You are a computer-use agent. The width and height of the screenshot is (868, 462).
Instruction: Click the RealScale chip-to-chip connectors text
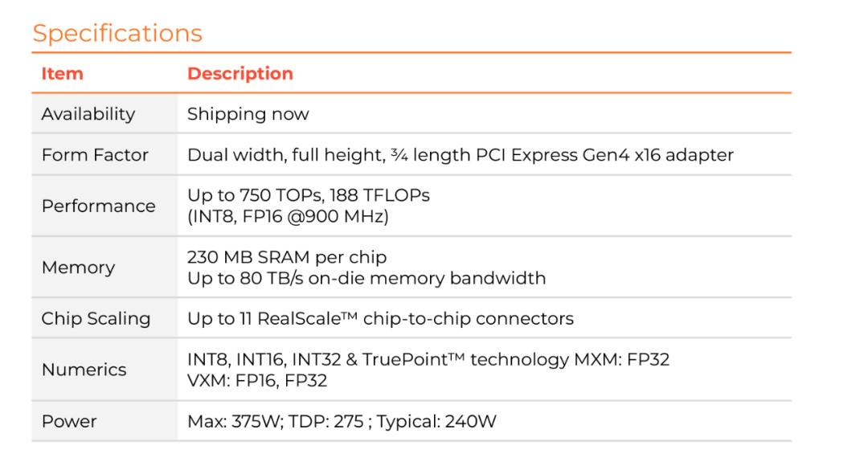tap(380, 318)
